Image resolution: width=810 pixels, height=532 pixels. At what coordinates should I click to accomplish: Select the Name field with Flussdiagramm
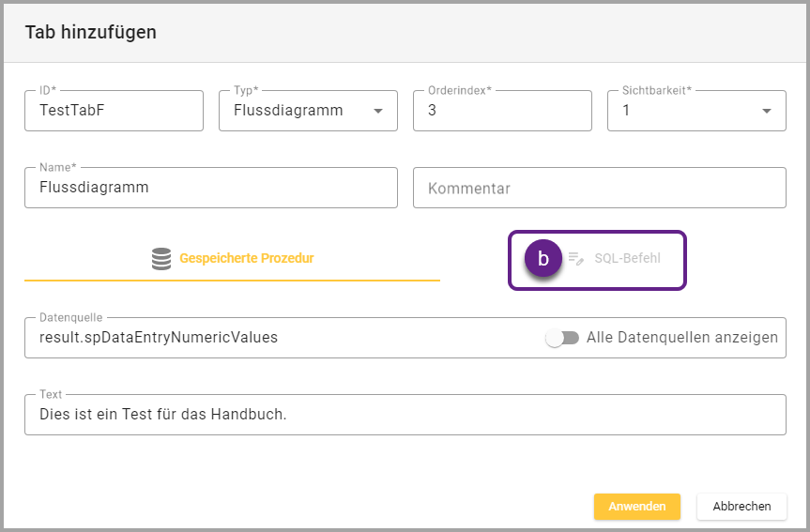click(x=211, y=188)
